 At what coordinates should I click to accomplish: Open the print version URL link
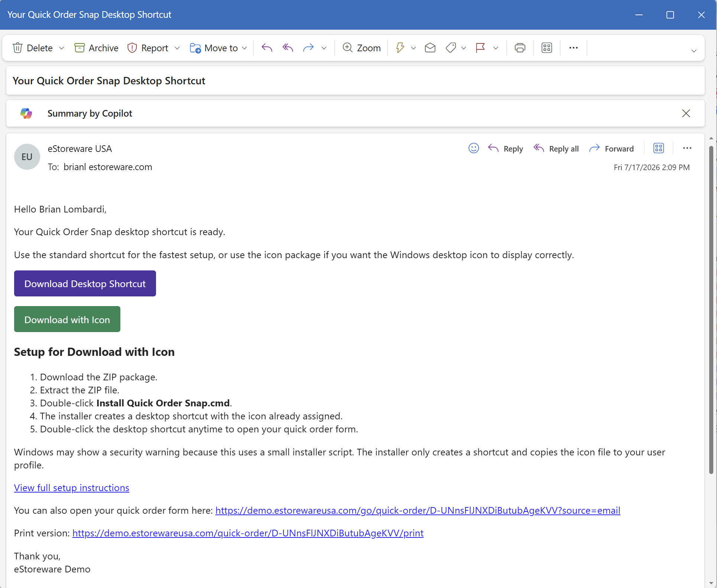pyautogui.click(x=248, y=533)
